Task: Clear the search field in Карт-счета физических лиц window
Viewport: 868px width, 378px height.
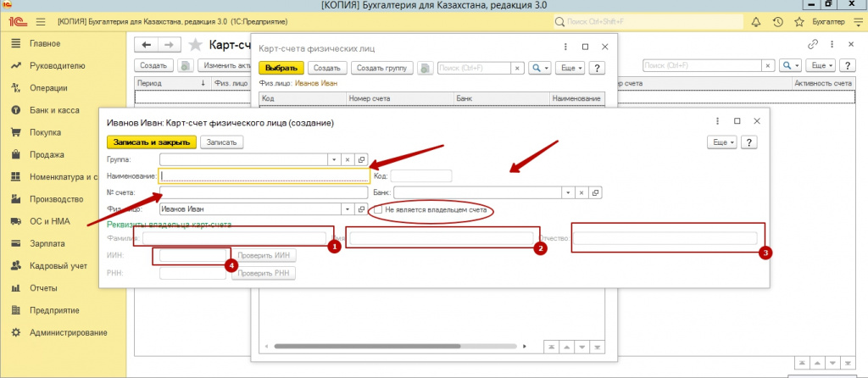Action: pyautogui.click(x=517, y=68)
